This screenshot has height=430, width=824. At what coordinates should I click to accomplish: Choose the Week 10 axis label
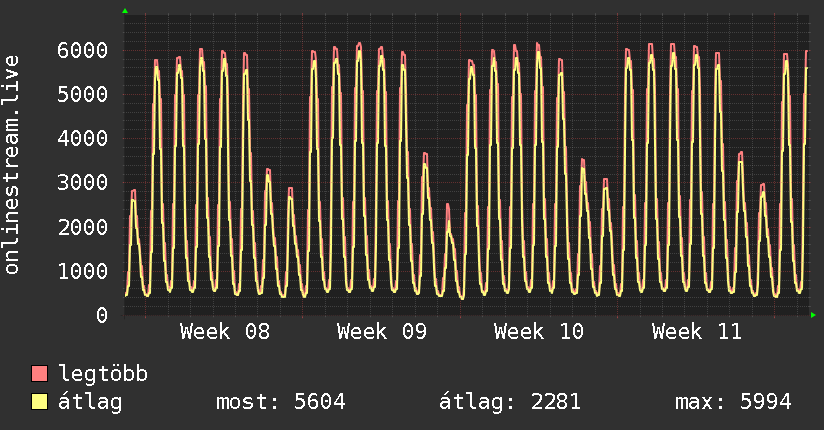click(539, 332)
